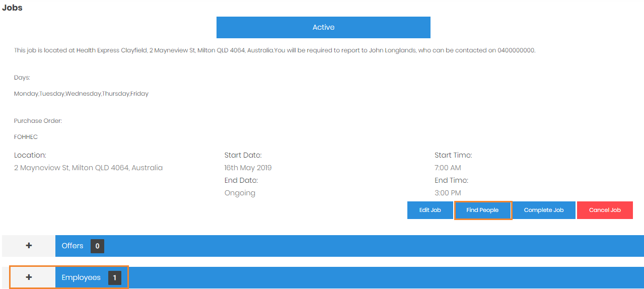The height and width of the screenshot is (289, 644).
Task: Click the FOHHEC purchase order value
Action: tap(26, 137)
